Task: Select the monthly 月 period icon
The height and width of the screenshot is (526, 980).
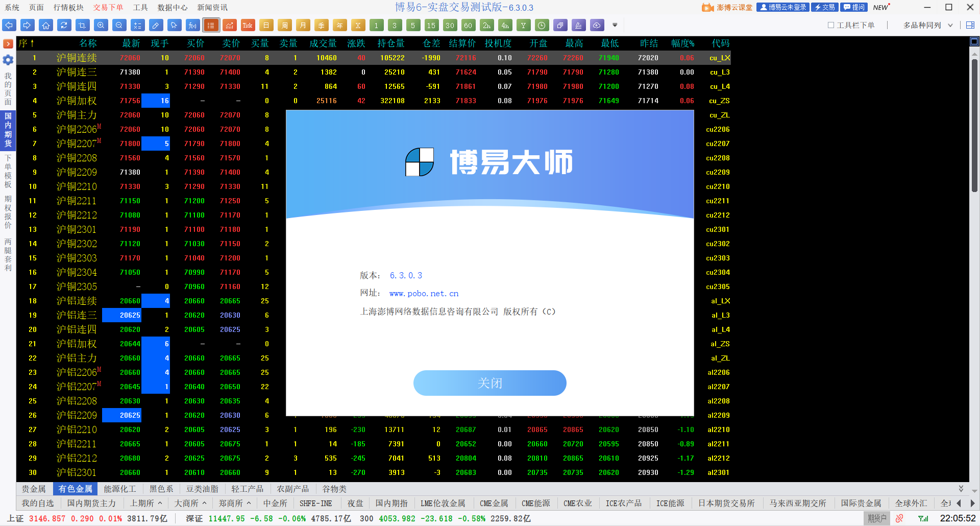Action: pyautogui.click(x=303, y=25)
